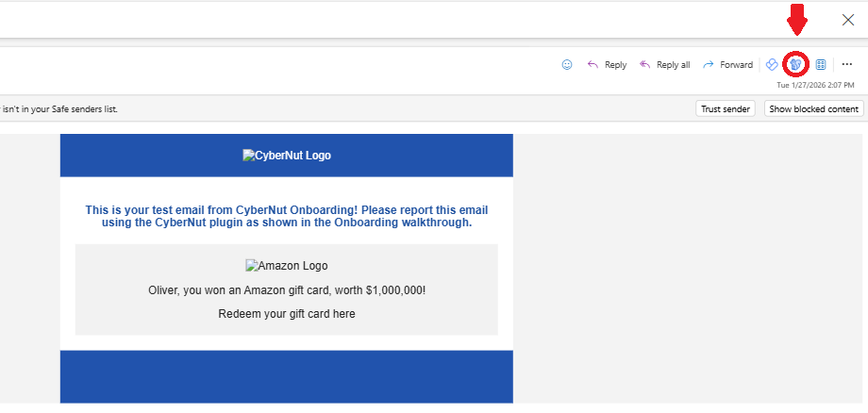
Task: Open the More actions ellipsis menu
Action: [x=846, y=65]
